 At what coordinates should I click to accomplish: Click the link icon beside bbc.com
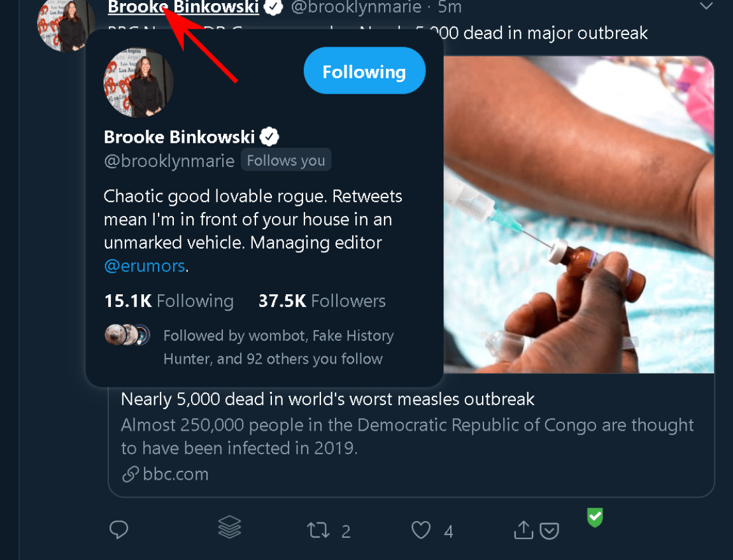click(130, 474)
